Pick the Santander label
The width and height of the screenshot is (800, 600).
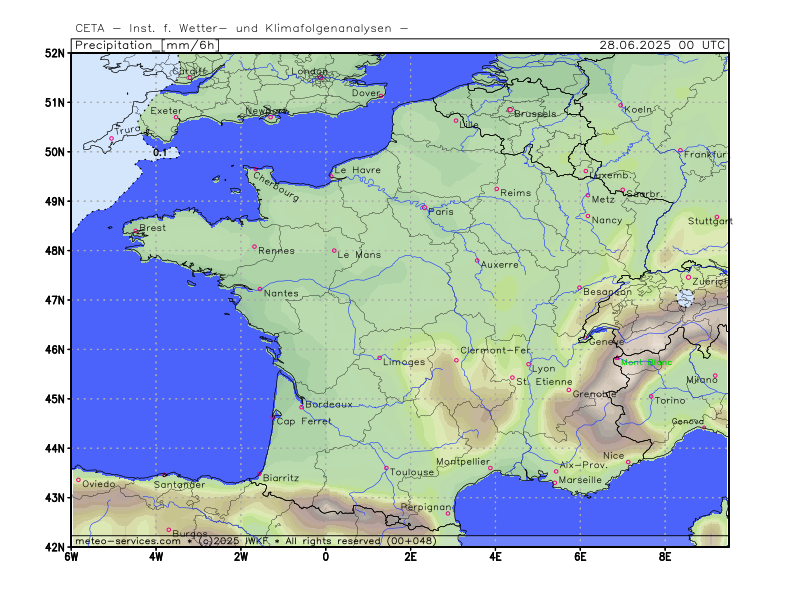click(x=179, y=485)
